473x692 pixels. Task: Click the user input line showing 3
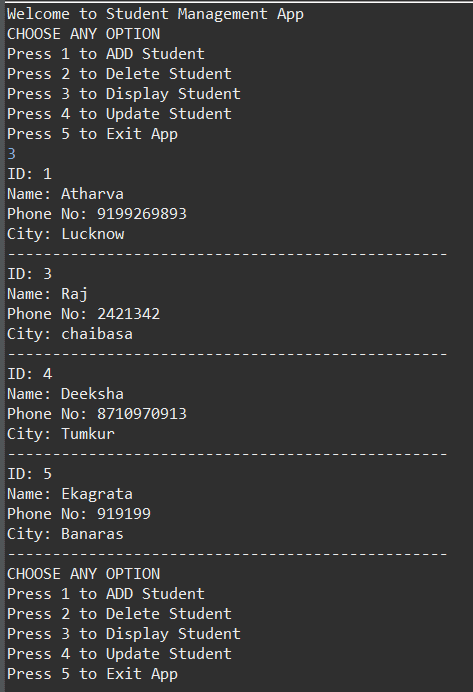pos(11,154)
